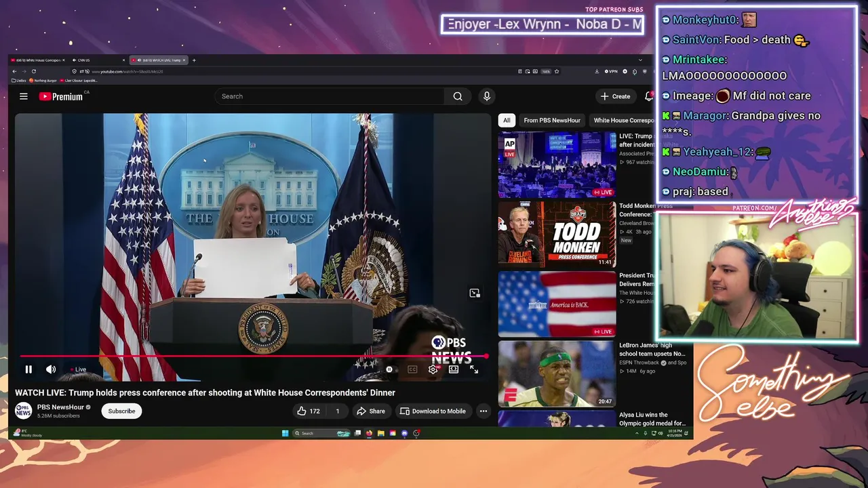The width and height of the screenshot is (868, 488).
Task: Reload the page with the browser refresh icon
Action: coord(33,71)
